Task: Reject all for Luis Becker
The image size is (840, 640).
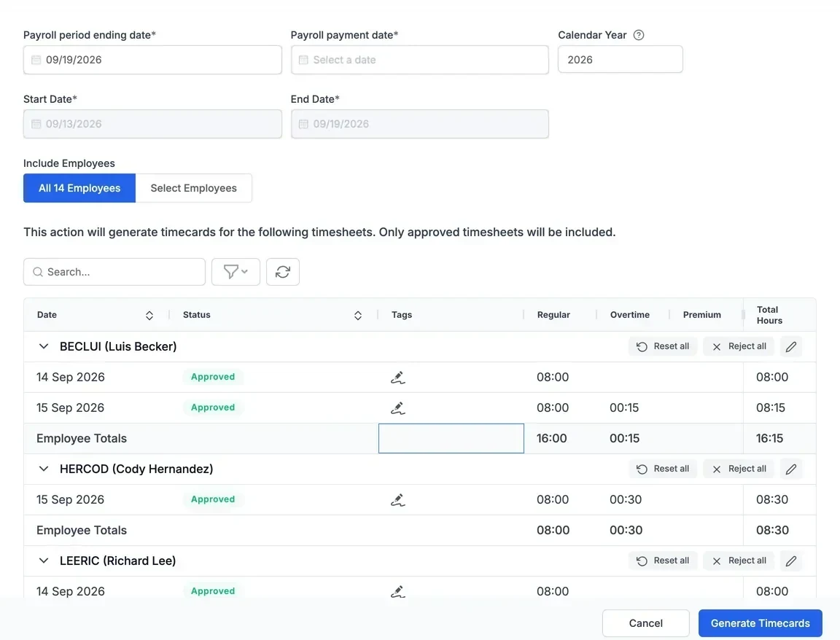Action: coord(739,346)
